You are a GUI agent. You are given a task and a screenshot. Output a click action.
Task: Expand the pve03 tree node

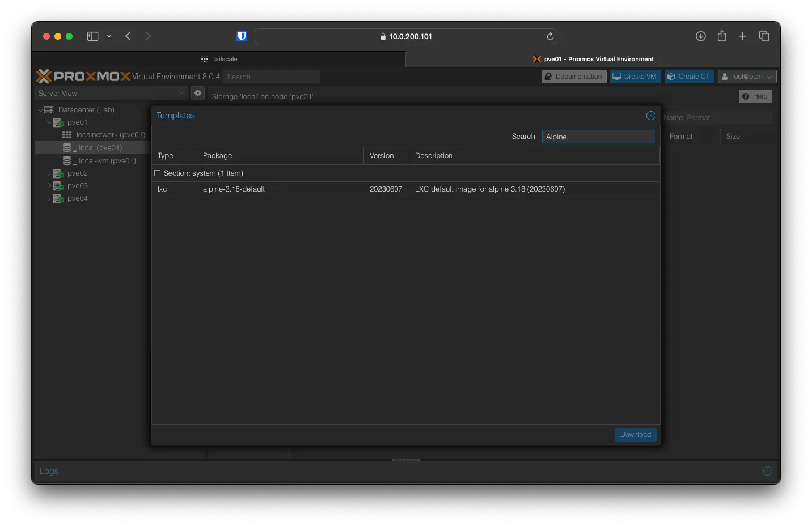49,186
